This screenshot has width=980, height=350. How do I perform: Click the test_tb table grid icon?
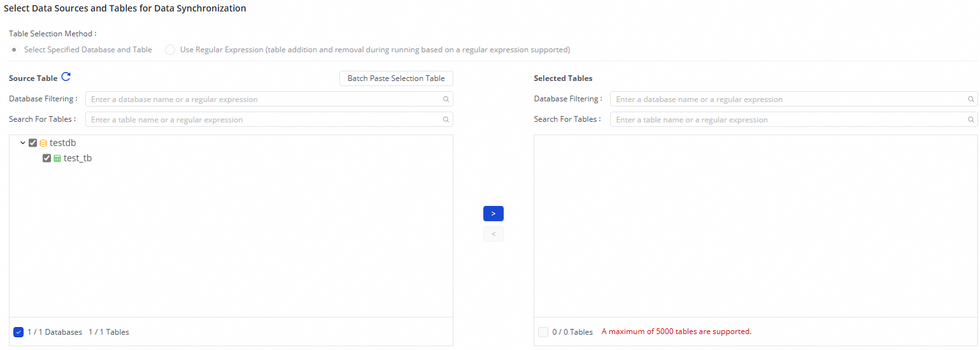pyautogui.click(x=57, y=159)
